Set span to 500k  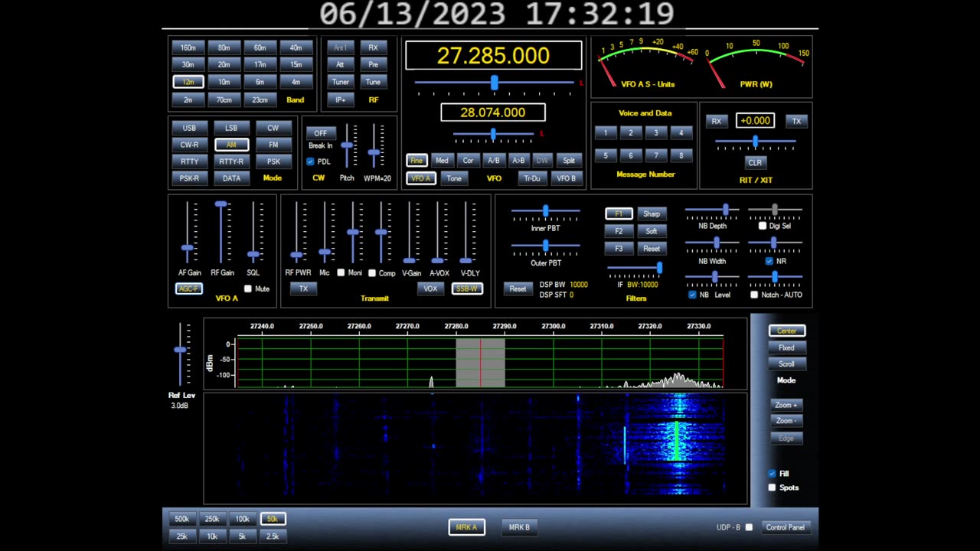tap(181, 519)
